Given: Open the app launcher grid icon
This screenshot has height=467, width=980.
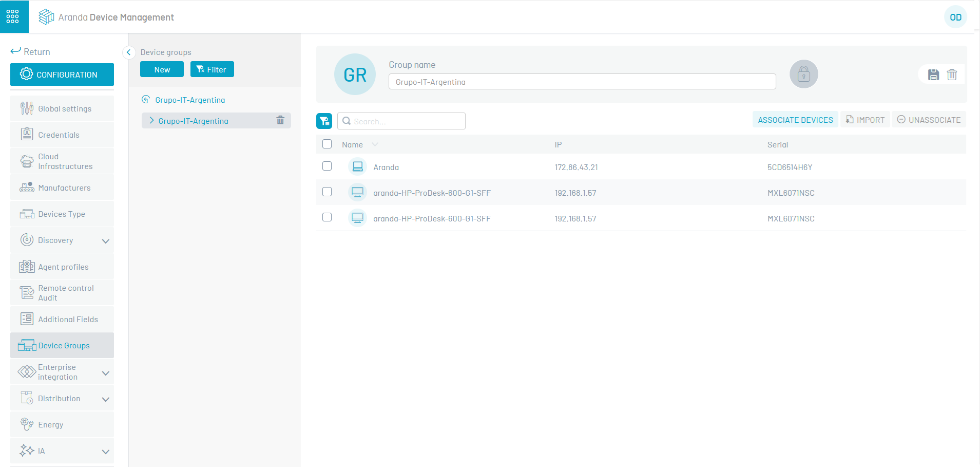Looking at the screenshot, I should 13,16.
